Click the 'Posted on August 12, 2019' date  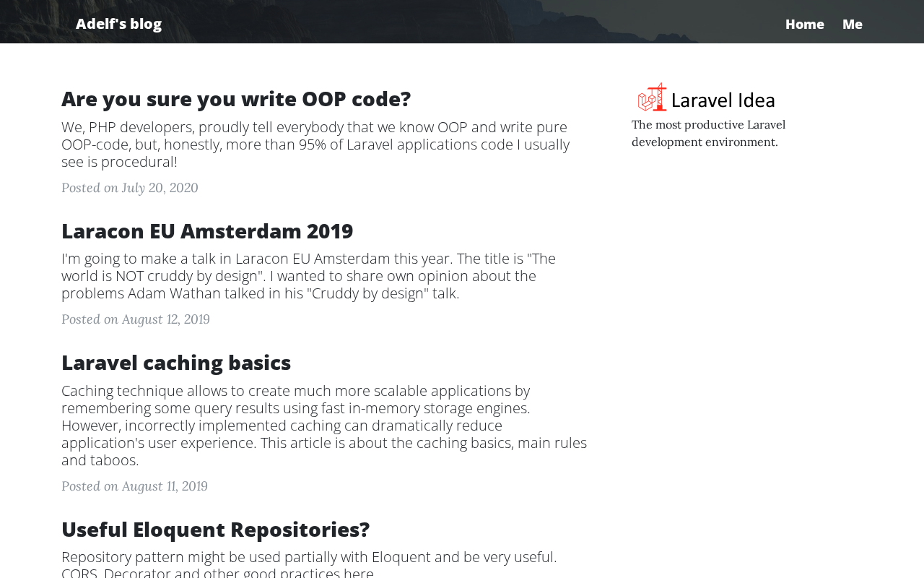click(x=136, y=319)
